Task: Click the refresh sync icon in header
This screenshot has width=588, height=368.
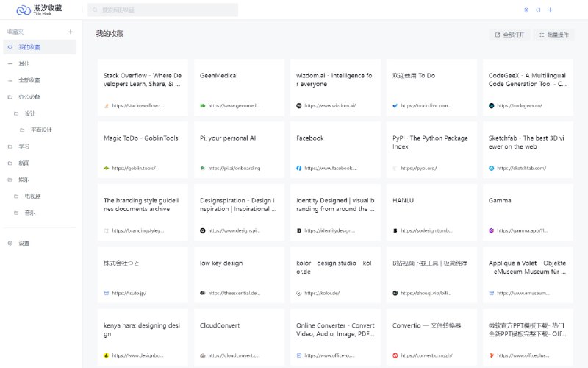Action: pyautogui.click(x=538, y=10)
